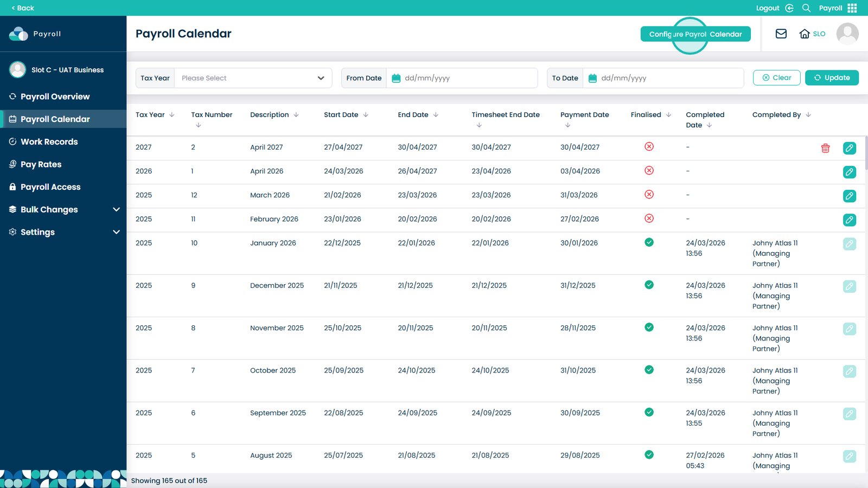Go to Payroll Overview
868x488 pixels.
(55, 97)
